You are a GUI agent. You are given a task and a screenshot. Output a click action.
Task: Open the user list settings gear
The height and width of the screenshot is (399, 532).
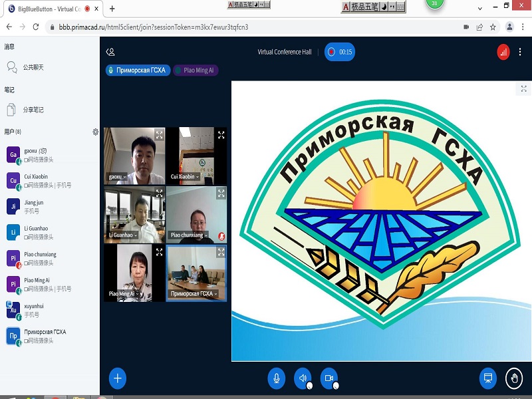[95, 132]
